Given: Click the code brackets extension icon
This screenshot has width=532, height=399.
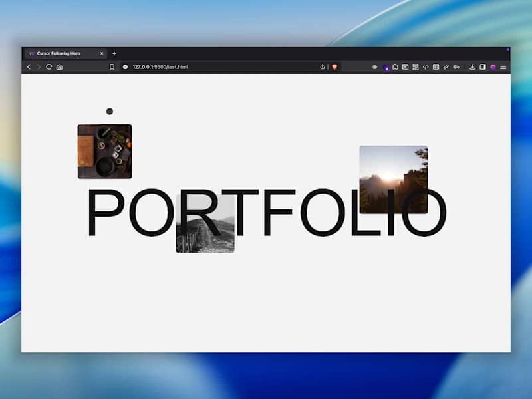Looking at the screenshot, I should 426,67.
